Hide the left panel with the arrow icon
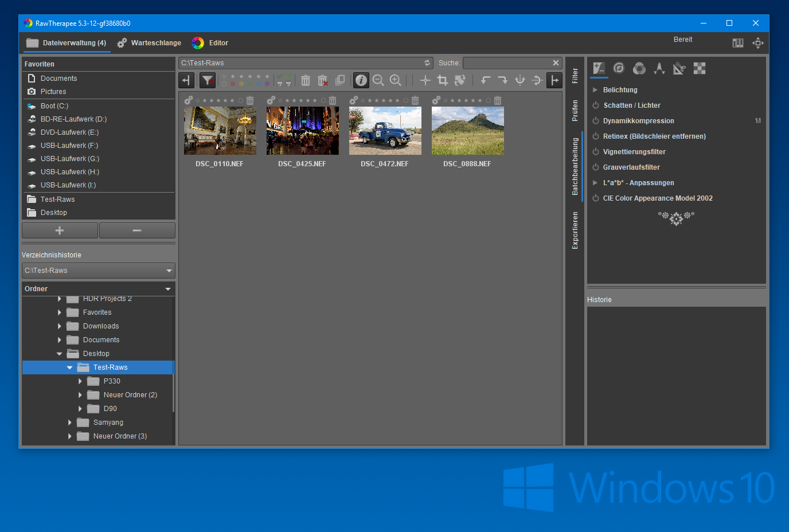Screen dimensions: 789x532 tap(186, 80)
